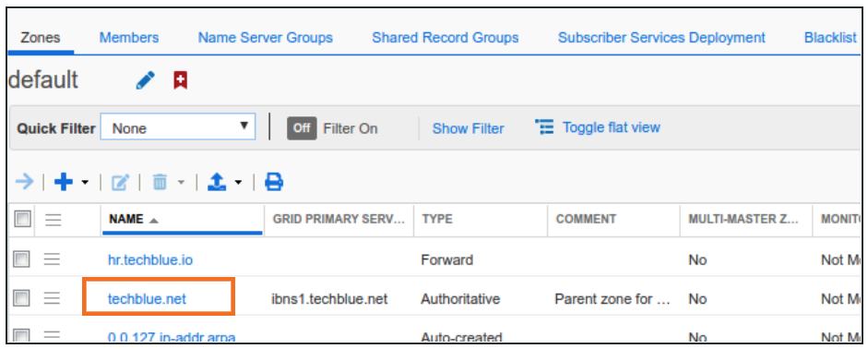868x349 pixels.
Task: Open the techblue.net zone link
Action: pos(147,299)
